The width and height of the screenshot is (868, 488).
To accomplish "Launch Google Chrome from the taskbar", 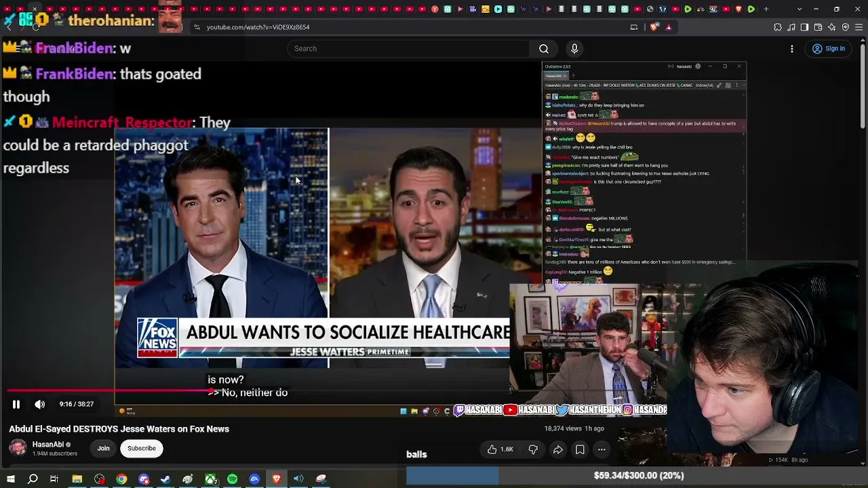I will point(121,479).
